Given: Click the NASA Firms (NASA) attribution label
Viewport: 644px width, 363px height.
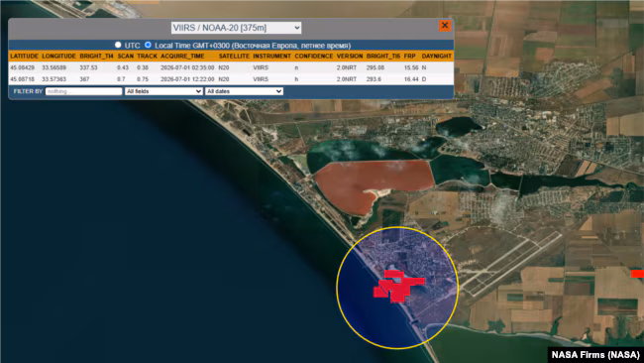Looking at the screenshot, I should [x=595, y=355].
